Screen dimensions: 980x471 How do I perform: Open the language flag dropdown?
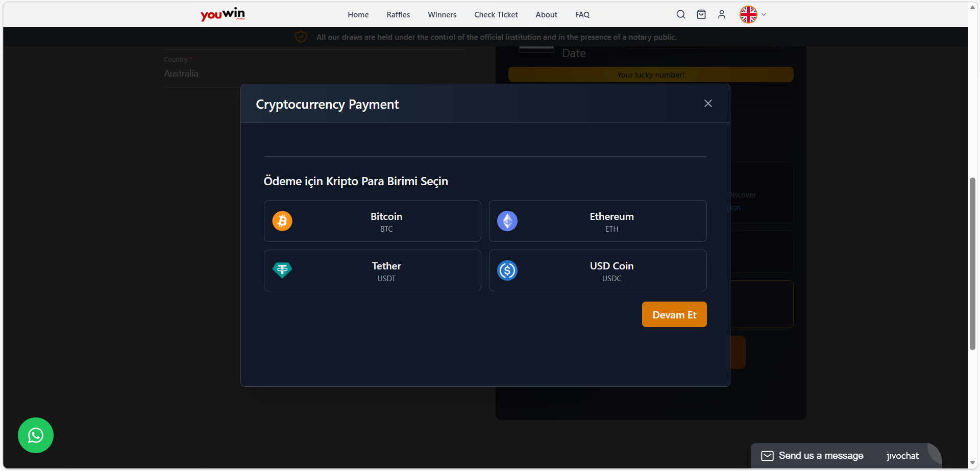tap(751, 14)
